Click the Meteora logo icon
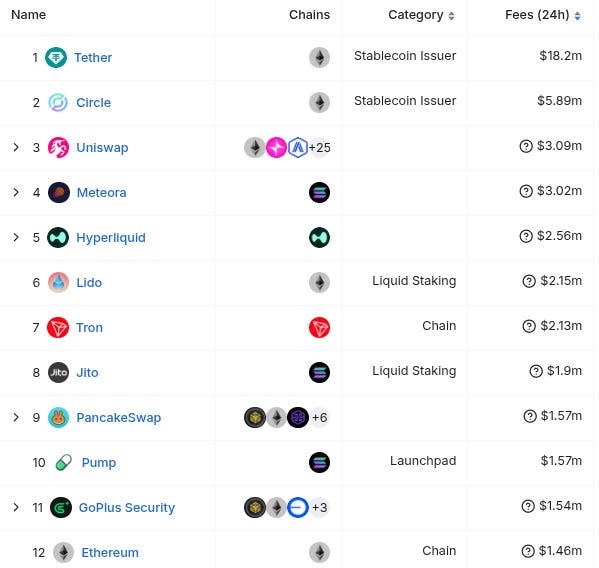This screenshot has height=568, width=599. click(x=58, y=193)
